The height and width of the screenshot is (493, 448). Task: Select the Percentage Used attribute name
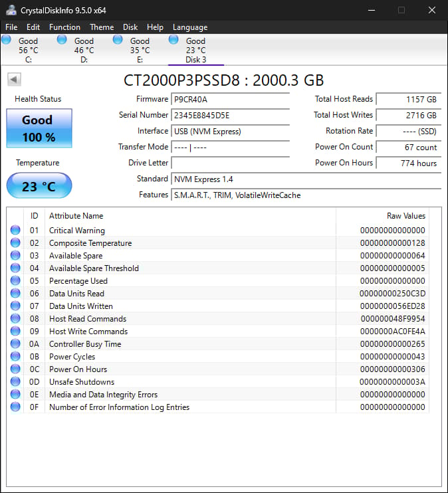[x=78, y=281]
